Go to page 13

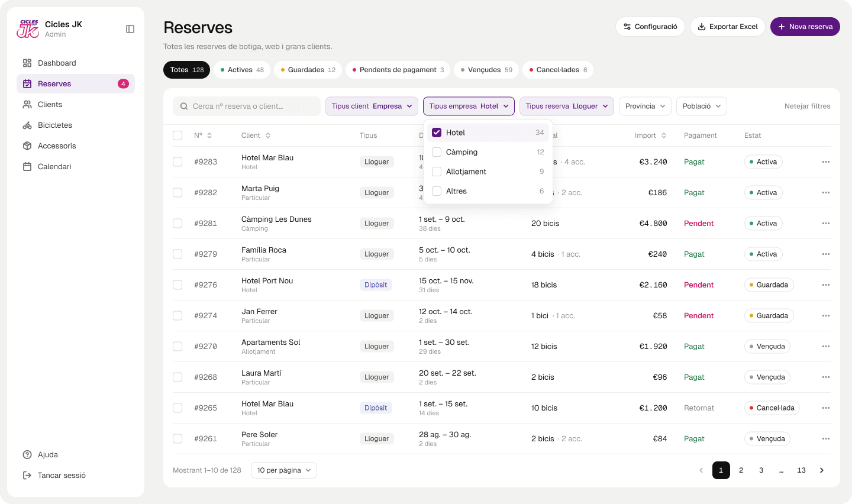click(802, 470)
